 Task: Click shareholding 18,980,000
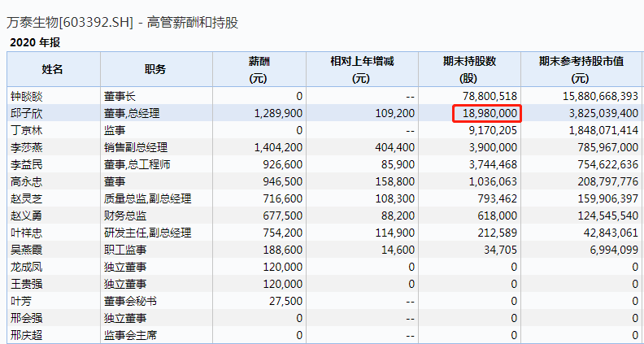pyautogui.click(x=490, y=113)
